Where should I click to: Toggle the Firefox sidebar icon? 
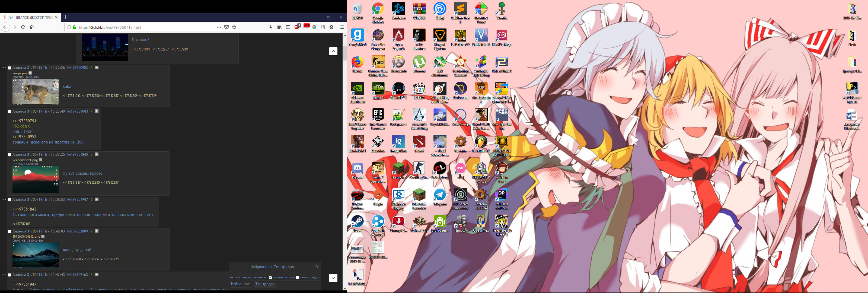coord(288,27)
